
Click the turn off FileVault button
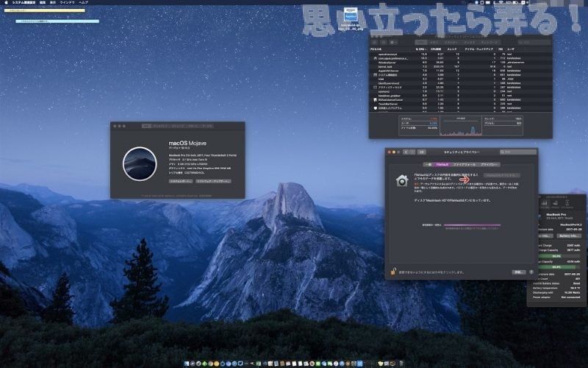pos(502,175)
